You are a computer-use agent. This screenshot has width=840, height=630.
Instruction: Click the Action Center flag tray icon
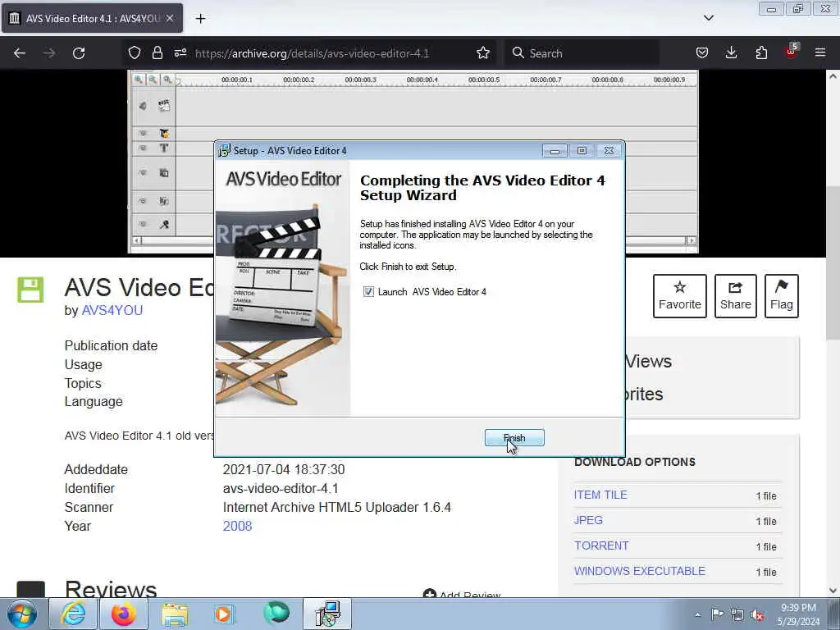tap(717, 614)
